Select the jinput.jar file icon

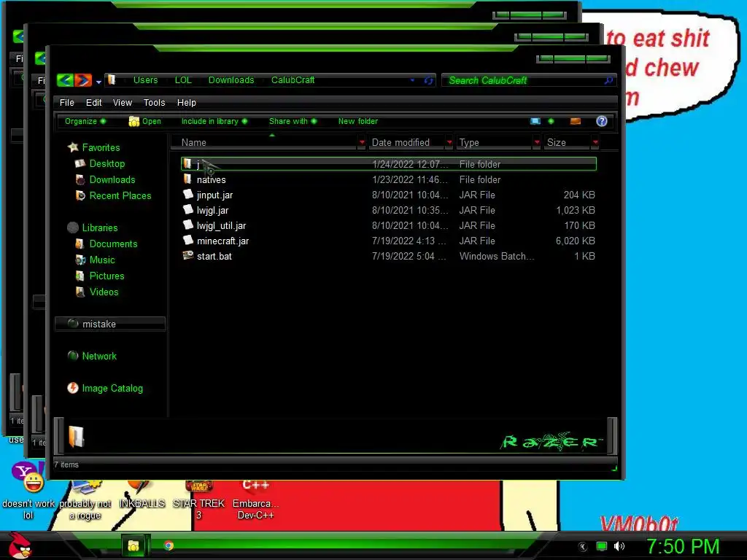point(187,194)
